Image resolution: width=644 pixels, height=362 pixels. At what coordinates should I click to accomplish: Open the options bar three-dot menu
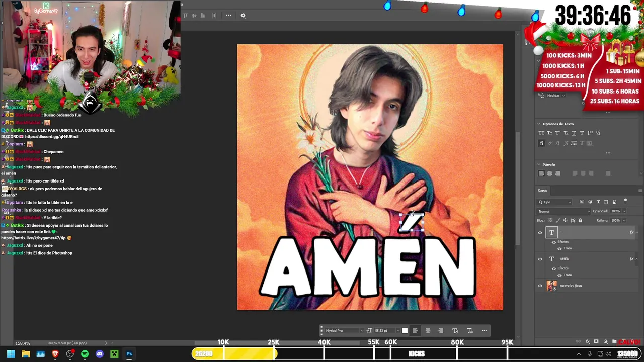pos(228,15)
